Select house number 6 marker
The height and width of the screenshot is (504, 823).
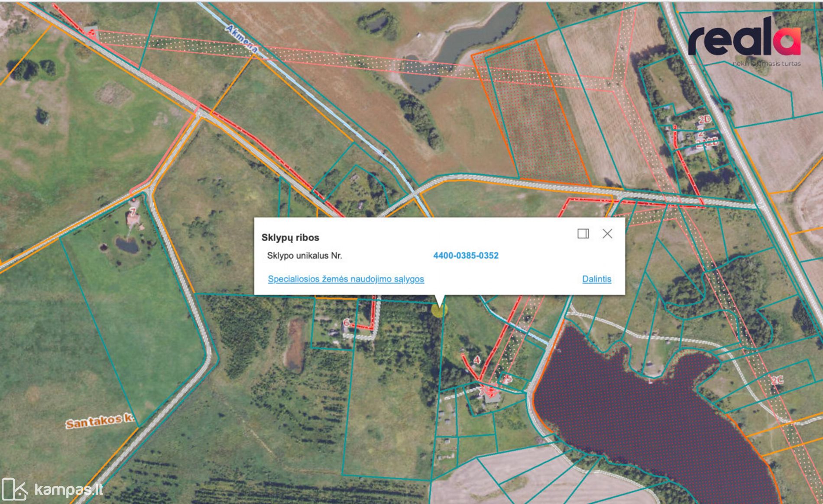[346, 323]
